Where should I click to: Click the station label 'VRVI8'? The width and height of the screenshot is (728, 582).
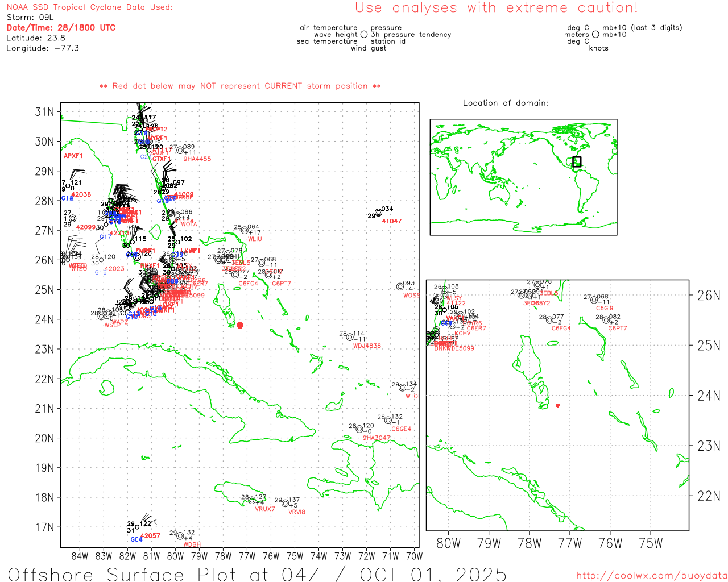(x=297, y=512)
